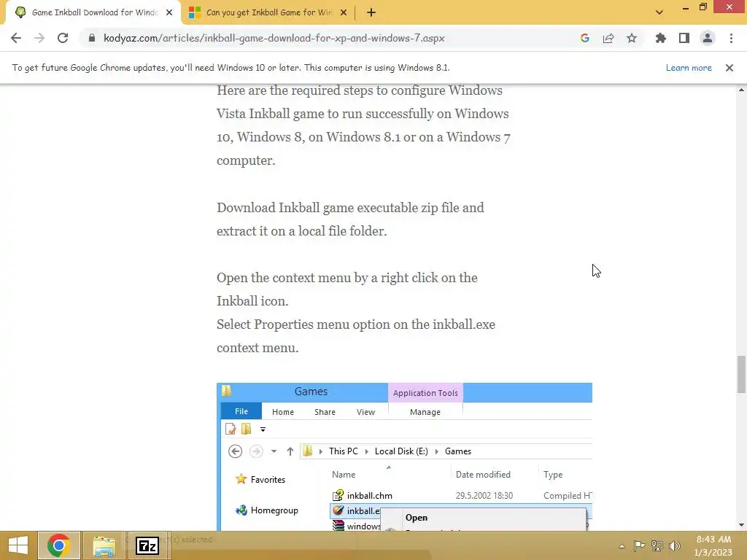Image resolution: width=747 pixels, height=560 pixels.
Task: Show hidden tray icons arrow
Action: (622, 546)
